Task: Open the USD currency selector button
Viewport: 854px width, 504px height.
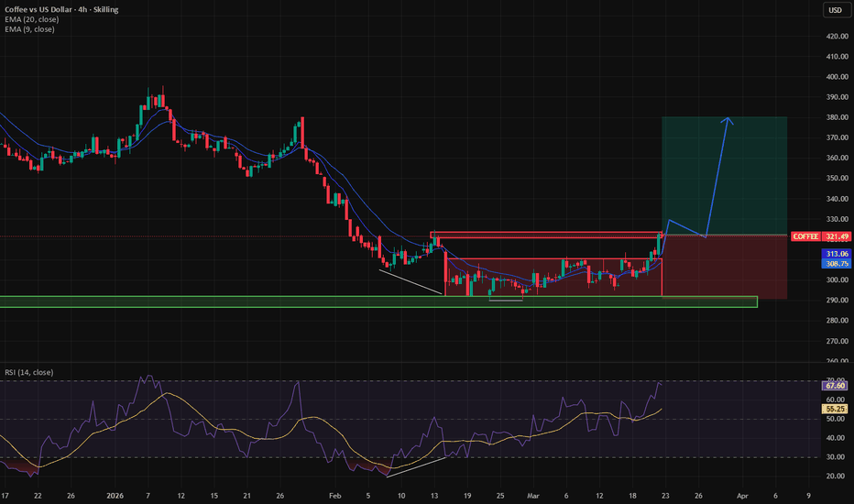Action: point(836,10)
